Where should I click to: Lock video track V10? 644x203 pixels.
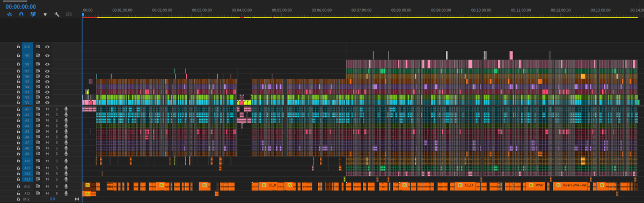pos(18,47)
